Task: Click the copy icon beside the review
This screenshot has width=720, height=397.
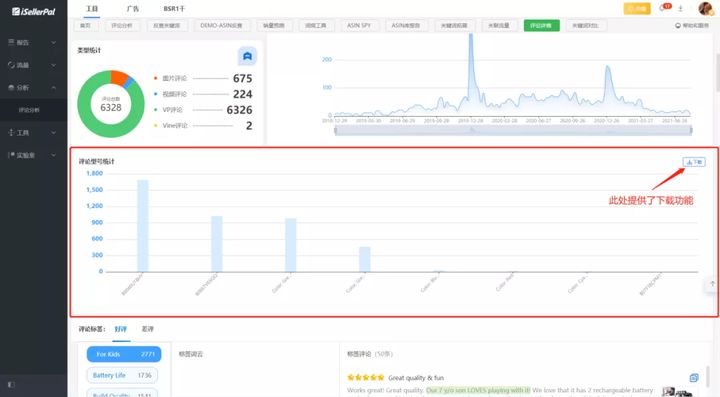Action: tap(694, 378)
